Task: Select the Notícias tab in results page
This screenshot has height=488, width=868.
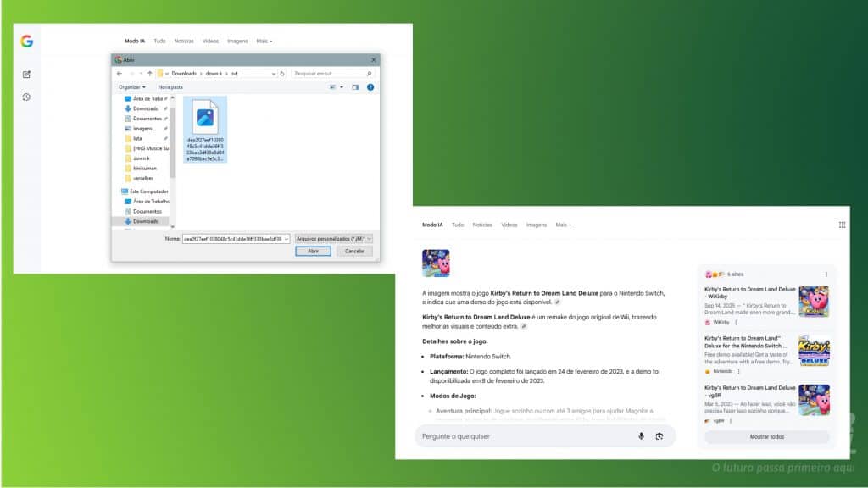Action: pos(481,225)
